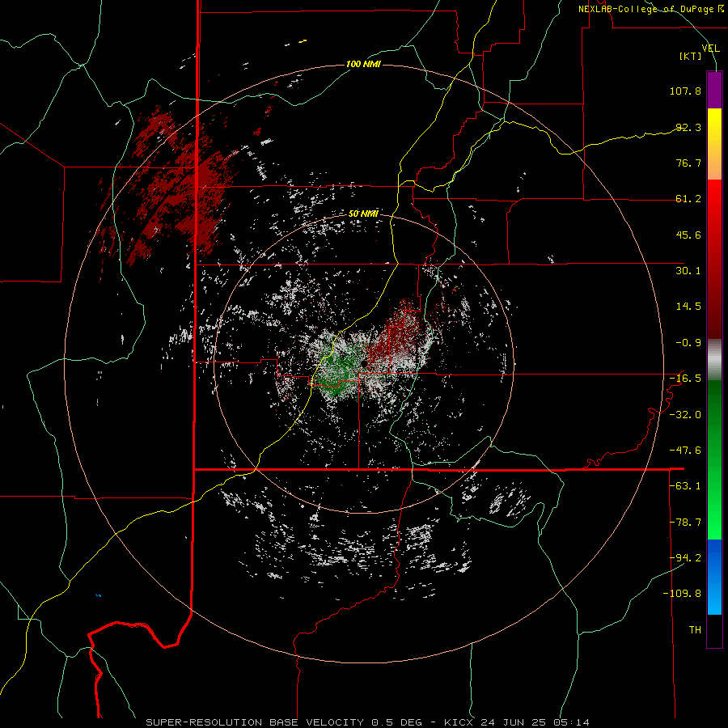
Task: Select the -32.0 scale value
Action: (x=685, y=415)
